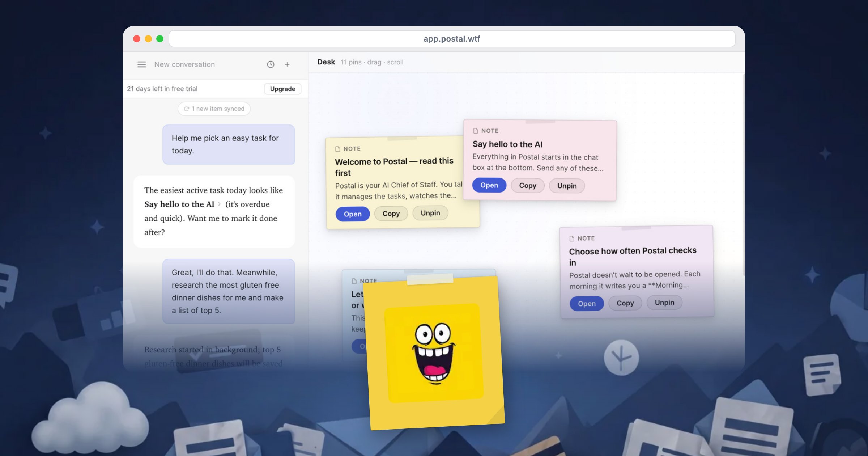Click the 'New conversation' title
The height and width of the screenshot is (456, 868).
pyautogui.click(x=184, y=64)
